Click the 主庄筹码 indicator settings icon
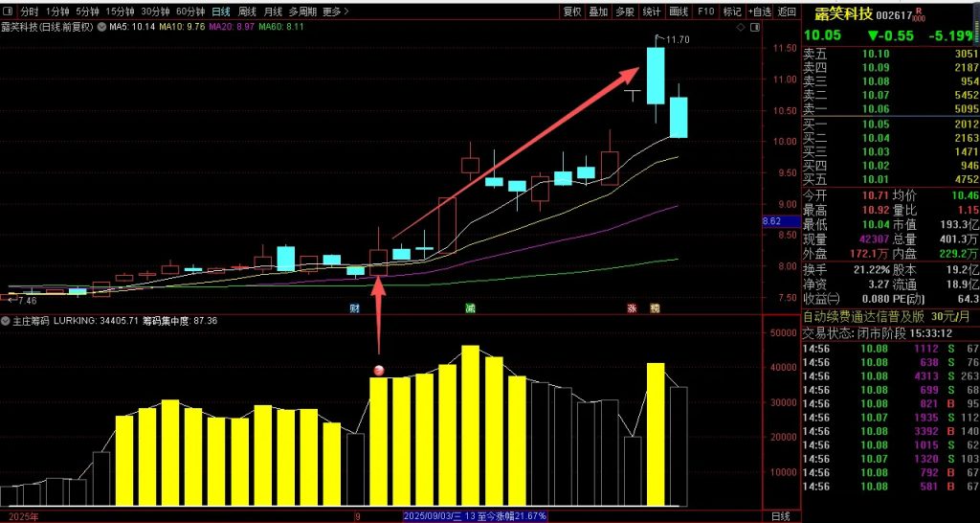Screen dimensions: 980x523 click(6, 321)
